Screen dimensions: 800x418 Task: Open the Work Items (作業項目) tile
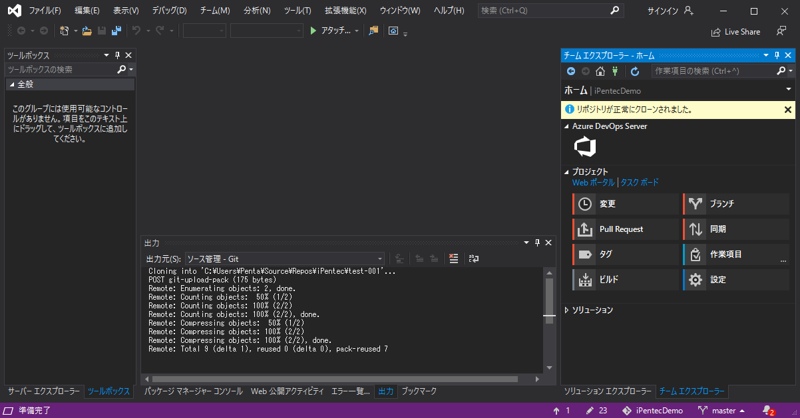pyautogui.click(x=736, y=254)
